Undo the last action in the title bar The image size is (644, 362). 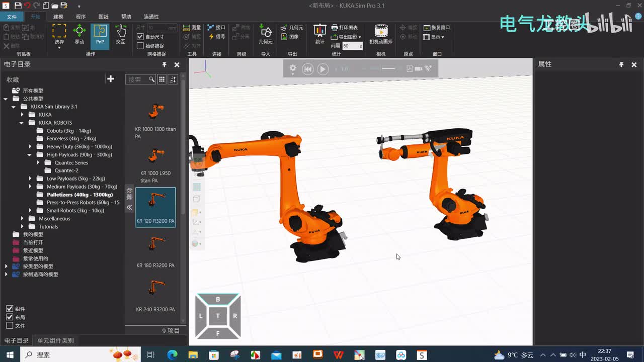[x=28, y=6]
